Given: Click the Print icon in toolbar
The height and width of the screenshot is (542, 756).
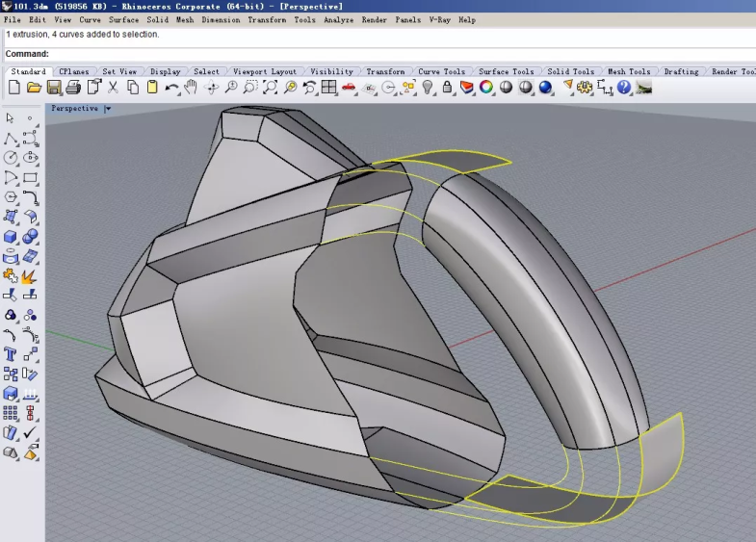Looking at the screenshot, I should (73, 88).
